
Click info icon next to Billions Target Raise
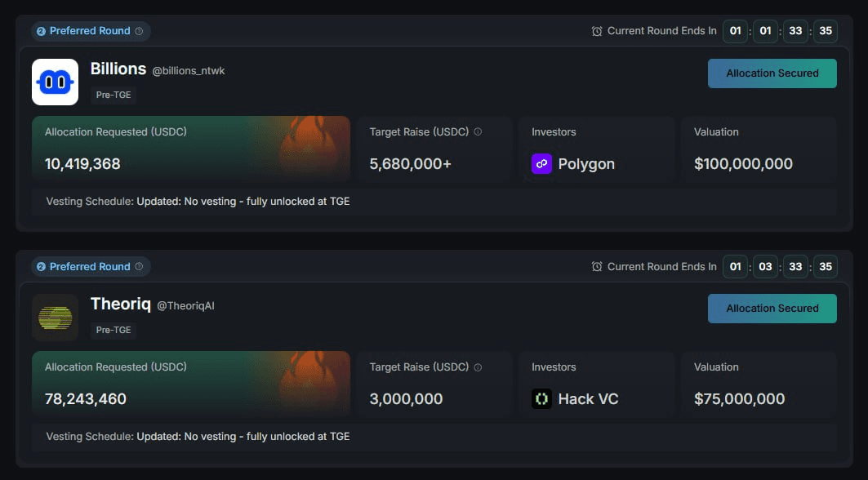coord(478,131)
